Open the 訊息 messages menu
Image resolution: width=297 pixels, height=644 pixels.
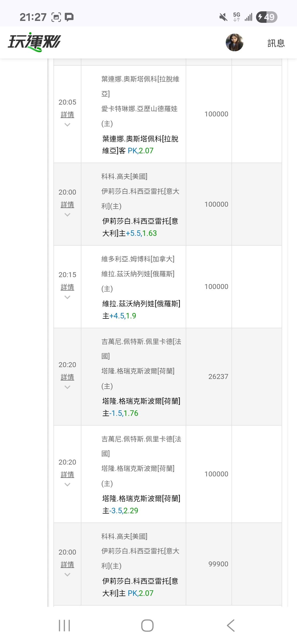tap(276, 43)
